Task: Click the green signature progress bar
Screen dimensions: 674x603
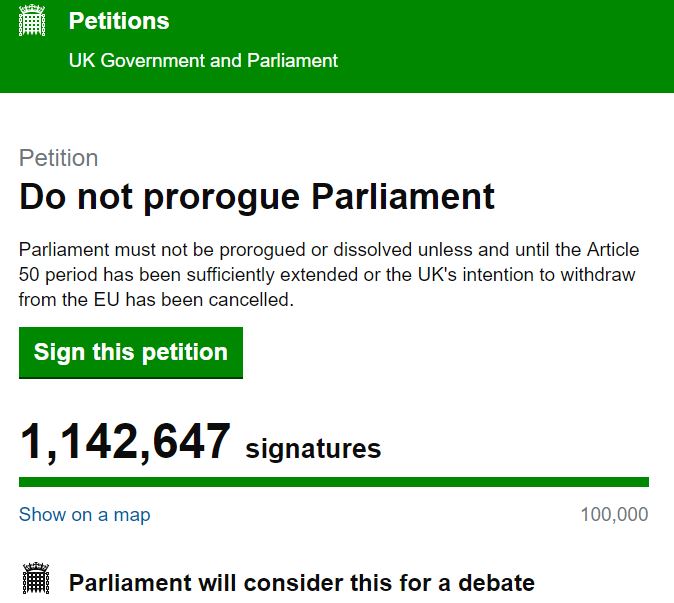Action: click(333, 482)
